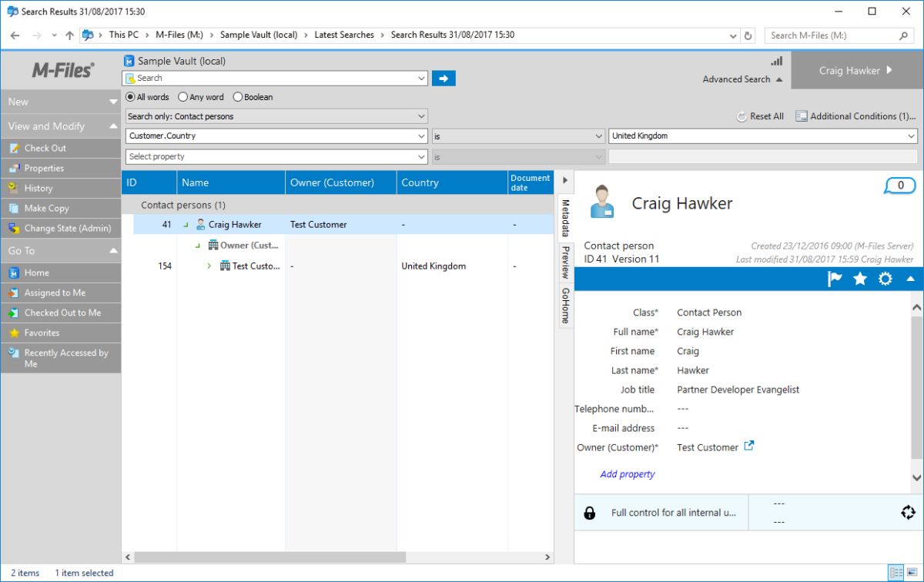Sort by the ID column header
The image size is (924, 582).
point(149,182)
